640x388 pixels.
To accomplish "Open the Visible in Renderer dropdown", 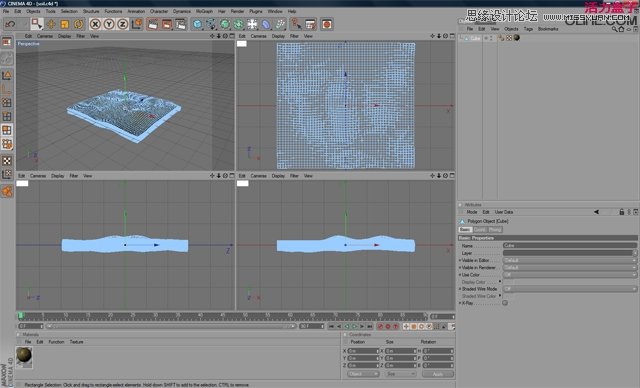I will pos(570,268).
